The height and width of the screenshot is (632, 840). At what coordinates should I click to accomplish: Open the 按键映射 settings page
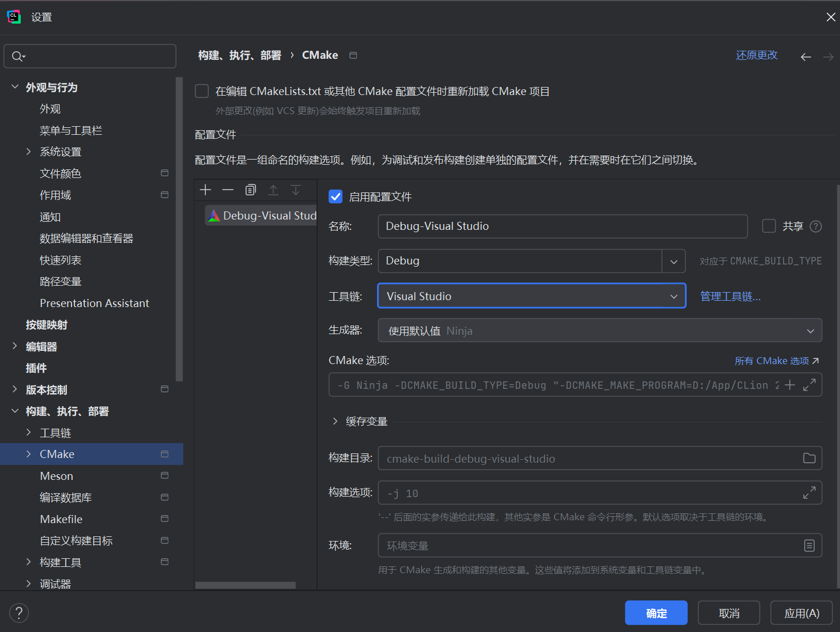click(x=47, y=325)
